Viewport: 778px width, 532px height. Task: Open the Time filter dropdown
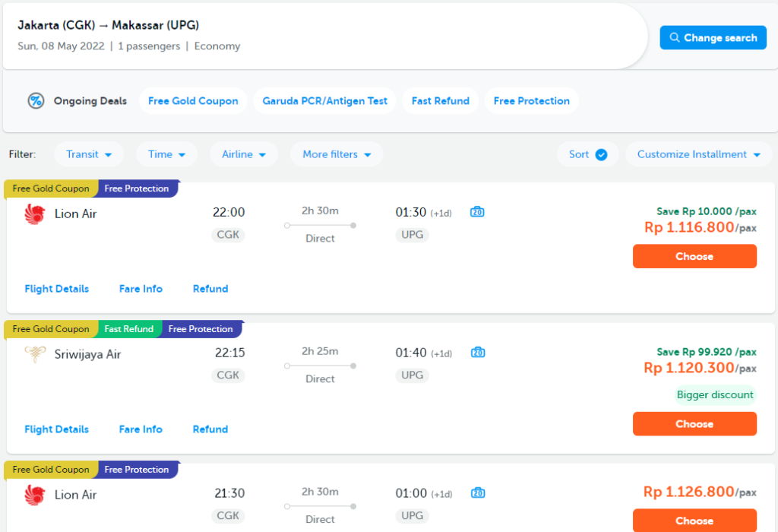click(x=166, y=154)
